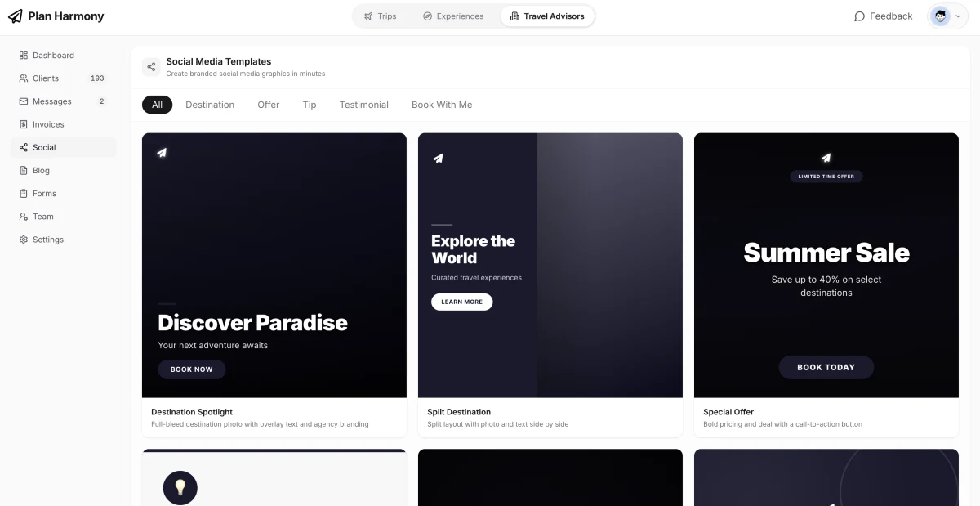Click the Social share icon in sidebar
Screen dimensions: 980x506
tap(24, 147)
